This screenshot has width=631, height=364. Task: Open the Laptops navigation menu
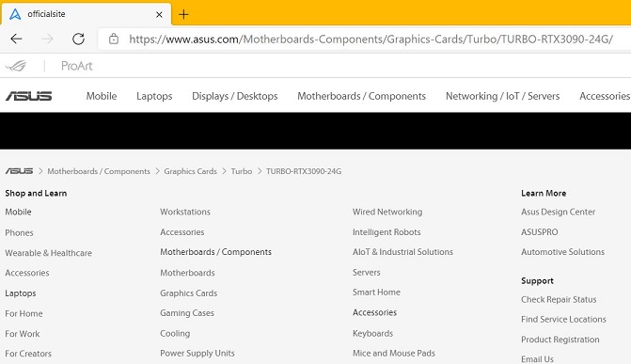pos(154,96)
